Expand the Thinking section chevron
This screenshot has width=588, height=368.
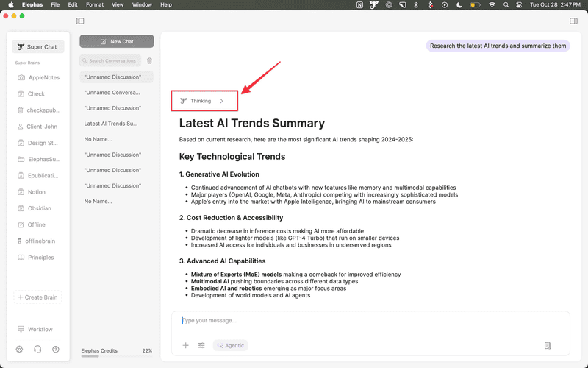tap(221, 101)
